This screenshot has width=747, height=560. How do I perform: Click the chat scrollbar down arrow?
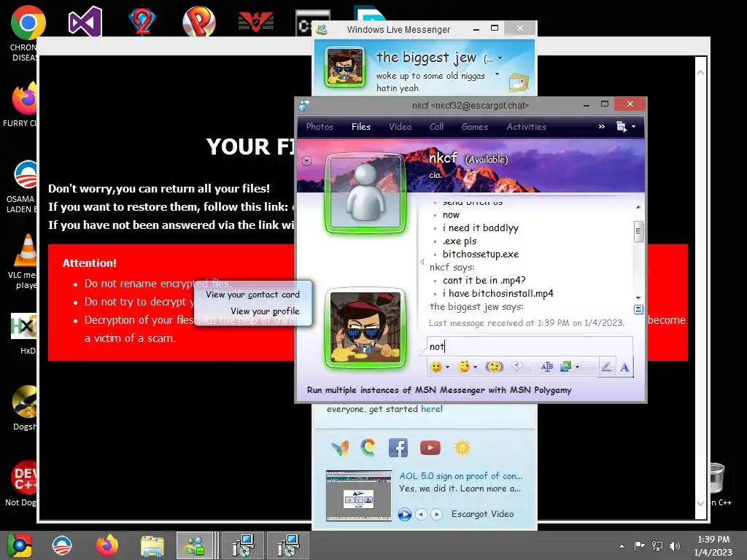click(x=638, y=297)
